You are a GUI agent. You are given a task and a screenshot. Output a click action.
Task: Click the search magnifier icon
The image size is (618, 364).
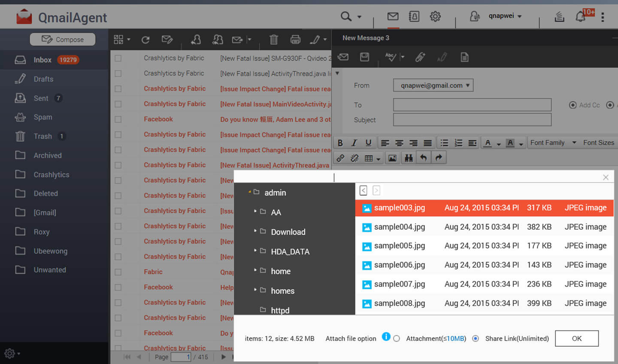346,16
